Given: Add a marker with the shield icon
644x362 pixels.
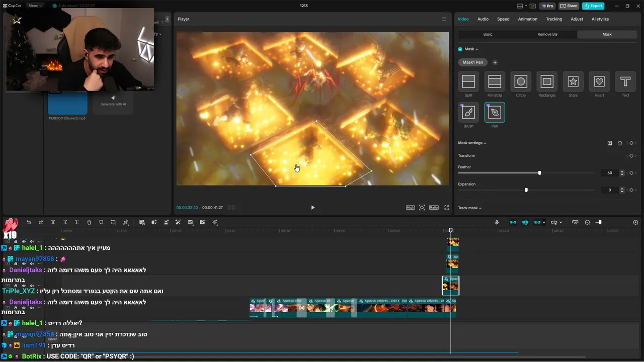Looking at the screenshot, I should 101,222.
